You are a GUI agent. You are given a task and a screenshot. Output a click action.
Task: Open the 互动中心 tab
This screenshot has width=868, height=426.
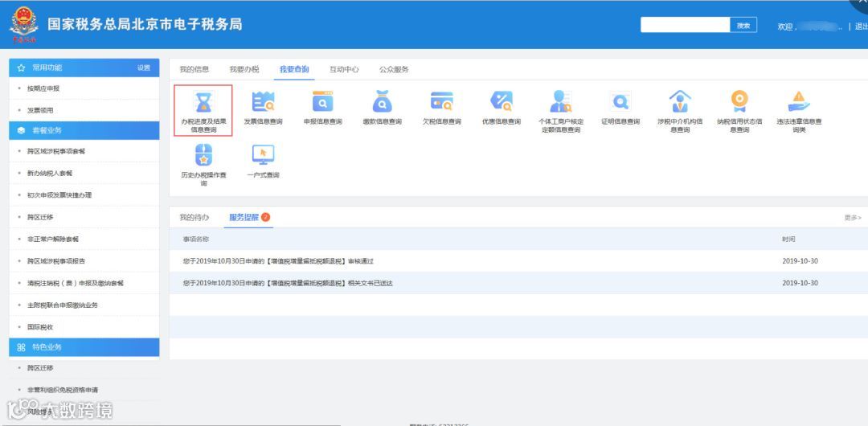pyautogui.click(x=344, y=69)
